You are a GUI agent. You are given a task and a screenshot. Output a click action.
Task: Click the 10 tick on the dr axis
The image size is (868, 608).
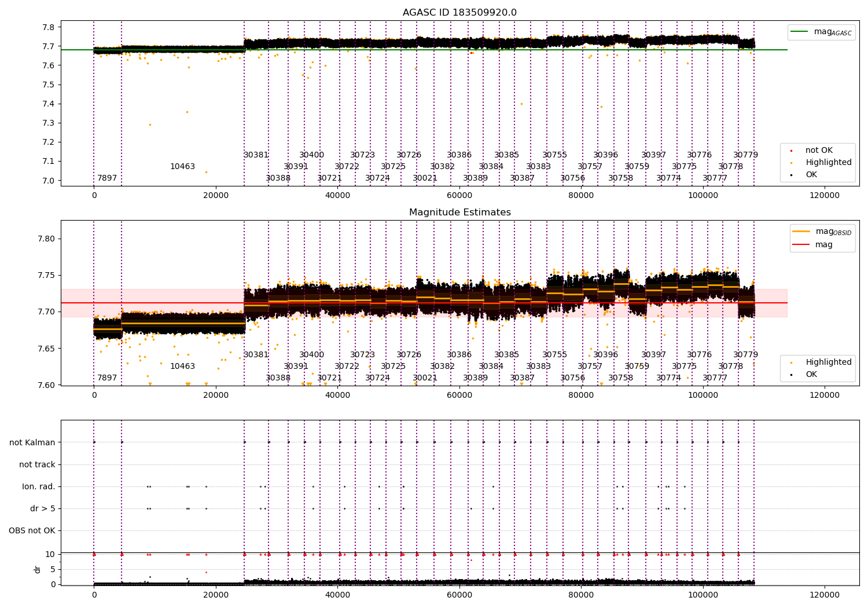(x=50, y=554)
